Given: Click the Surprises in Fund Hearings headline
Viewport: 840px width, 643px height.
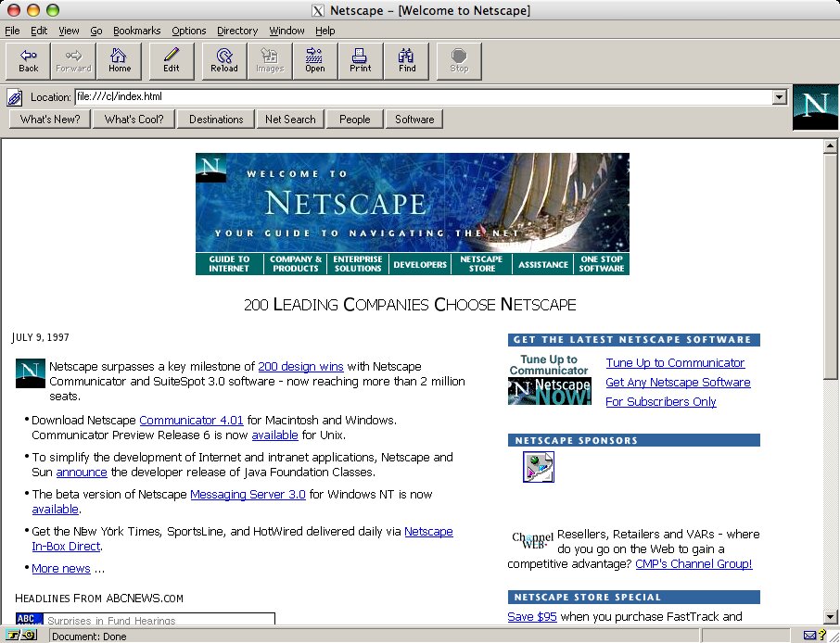Looking at the screenshot, I should click(x=111, y=621).
